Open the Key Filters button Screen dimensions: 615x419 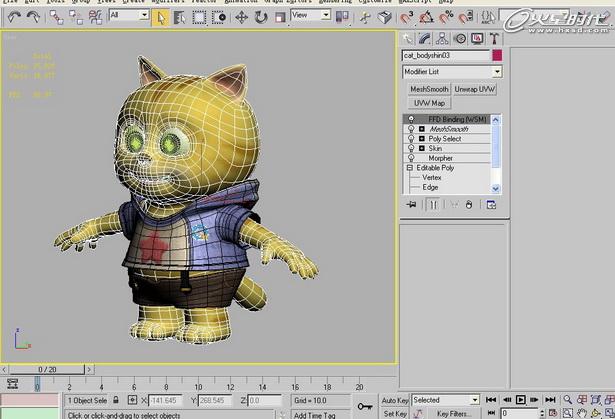[x=452, y=414]
